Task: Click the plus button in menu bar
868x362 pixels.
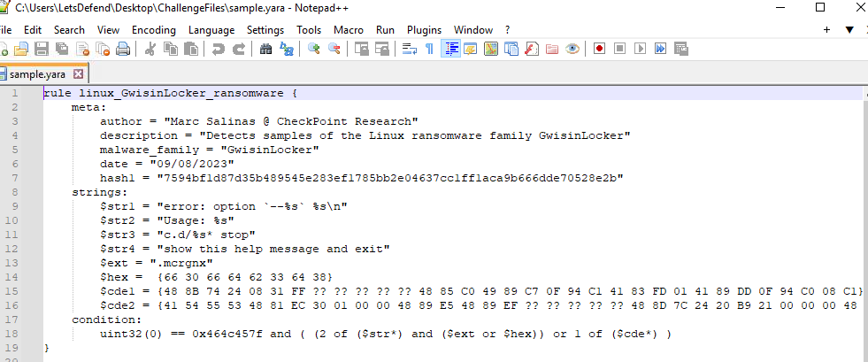Action: [826, 30]
